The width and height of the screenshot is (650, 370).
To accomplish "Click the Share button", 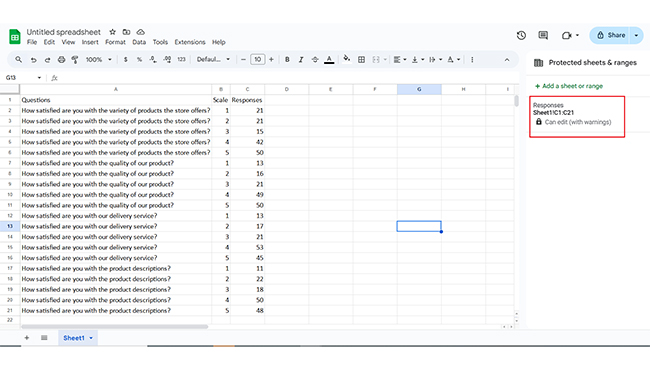I will (x=610, y=35).
